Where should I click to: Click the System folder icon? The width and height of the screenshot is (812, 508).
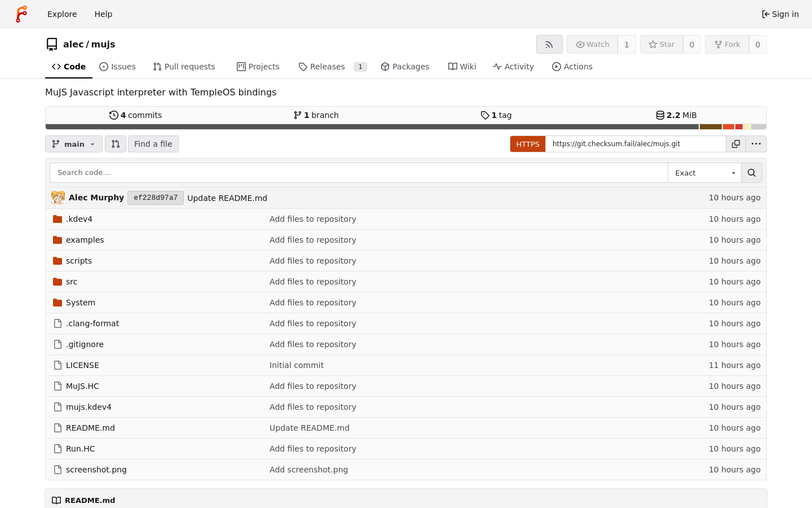pyautogui.click(x=58, y=303)
